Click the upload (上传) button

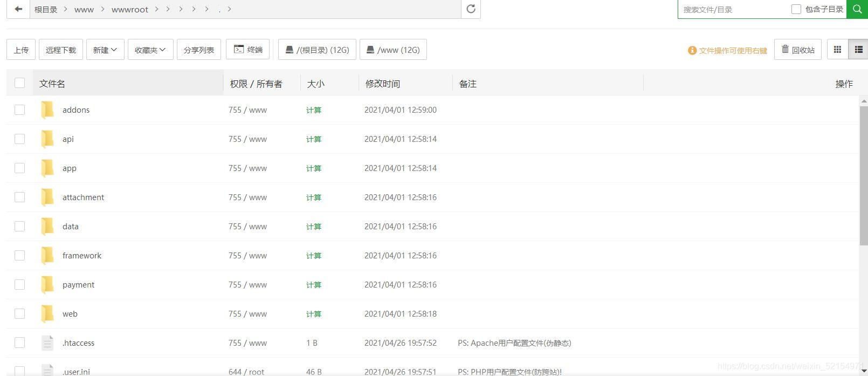pos(21,50)
